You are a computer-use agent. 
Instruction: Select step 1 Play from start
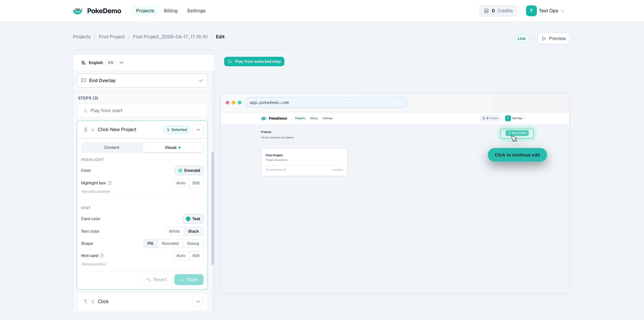point(142,111)
